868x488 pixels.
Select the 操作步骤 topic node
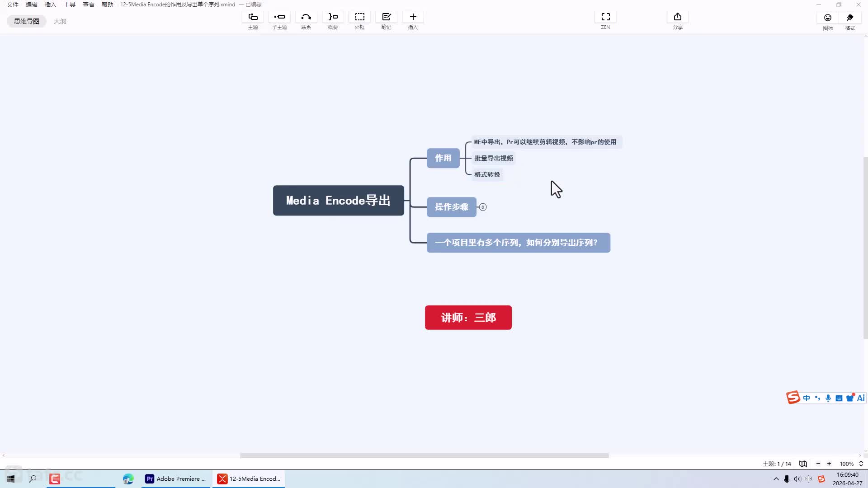[451, 207]
